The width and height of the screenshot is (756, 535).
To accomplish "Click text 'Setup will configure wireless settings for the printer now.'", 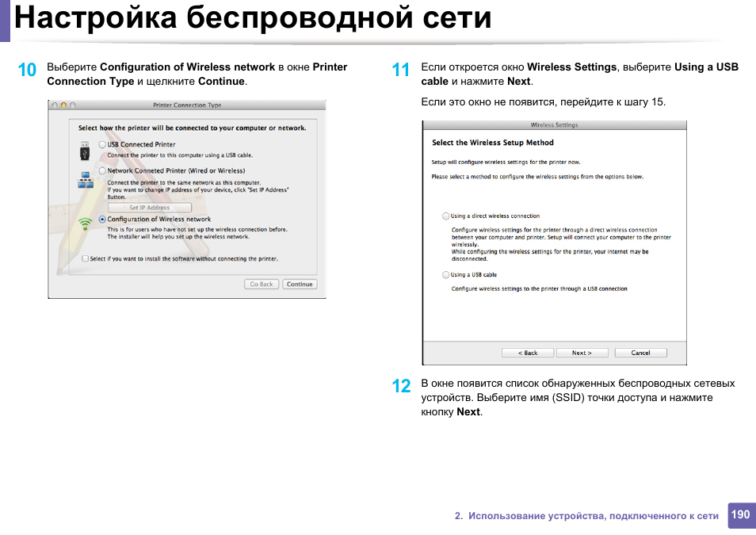I will pyautogui.click(x=506, y=162).
